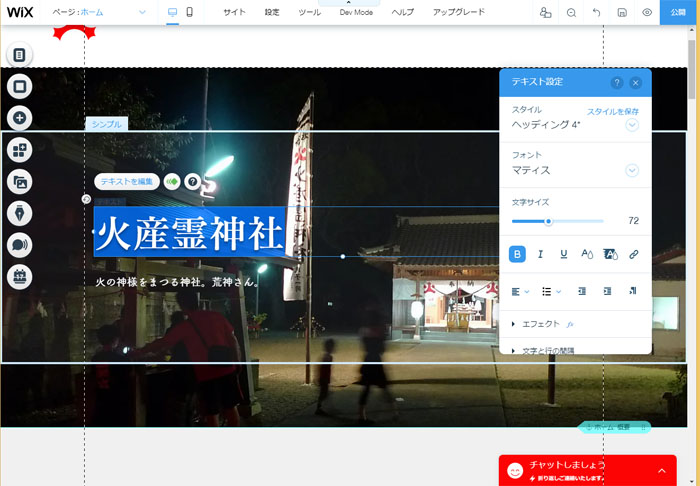Open the text alignment dropdown
The width and height of the screenshot is (700, 486).
520,291
